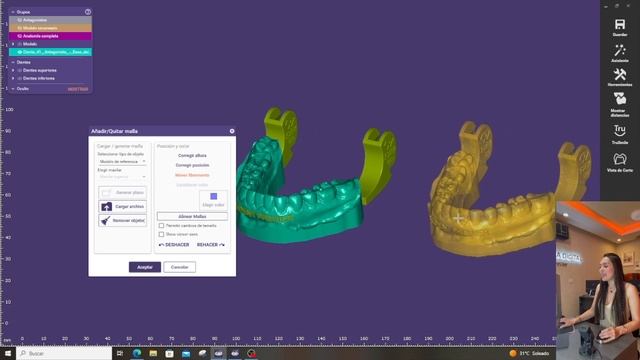Click the Cargar archivo folder upload icon
The height and width of the screenshot is (360, 640).
point(106,207)
